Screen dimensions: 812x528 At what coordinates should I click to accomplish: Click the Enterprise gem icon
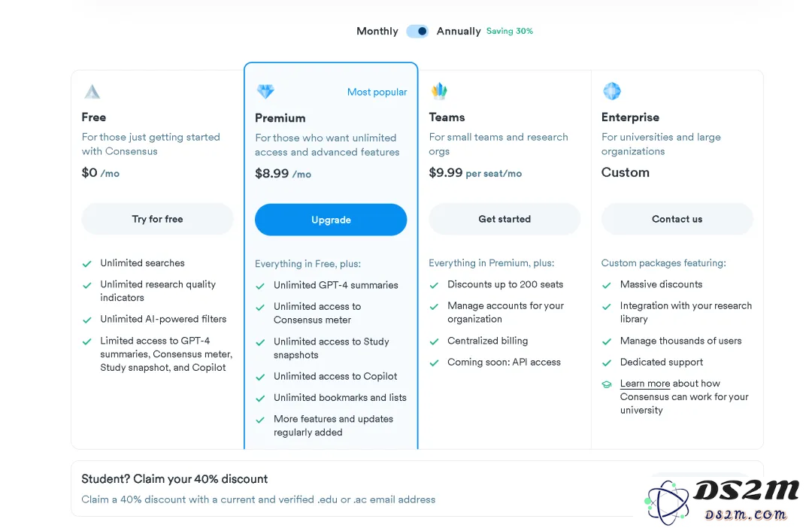pos(611,91)
